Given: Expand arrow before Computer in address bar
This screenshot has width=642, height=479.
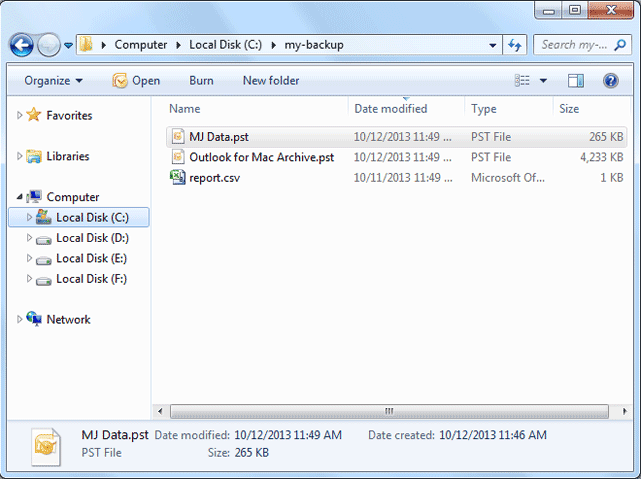Looking at the screenshot, I should tap(104, 45).
